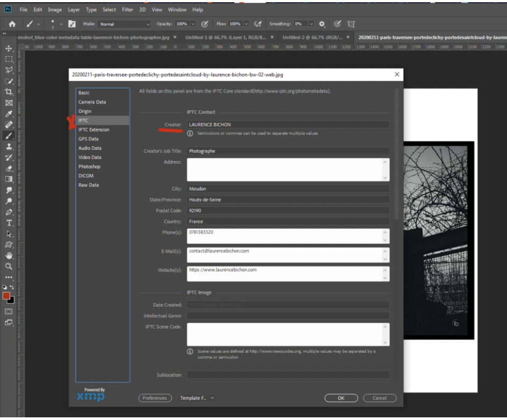
Task: Open the Opacity dropdown arrow
Action: (x=193, y=23)
